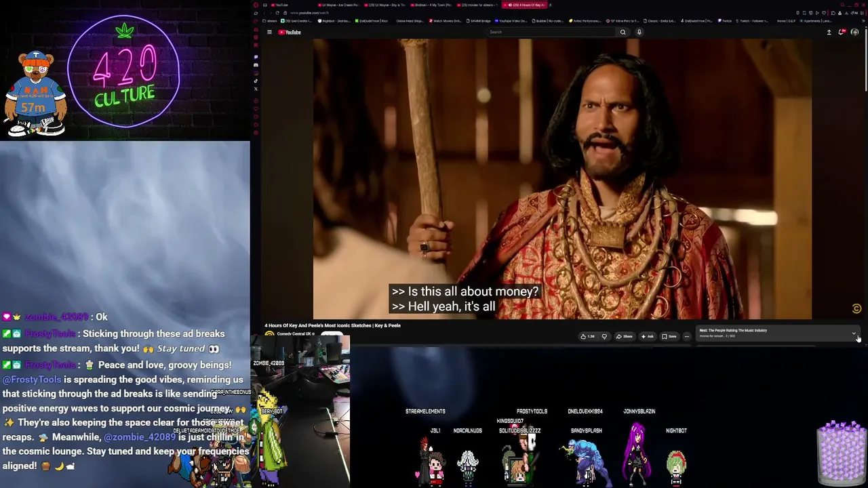Image resolution: width=868 pixels, height=488 pixels.
Task: Open the browser sidebar X icon
Action: pos(256,89)
